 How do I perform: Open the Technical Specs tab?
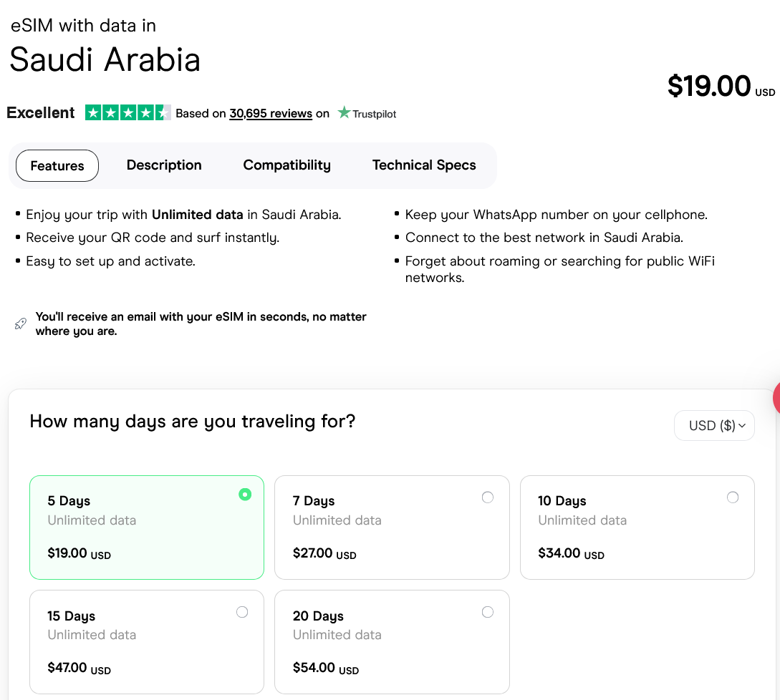(424, 165)
